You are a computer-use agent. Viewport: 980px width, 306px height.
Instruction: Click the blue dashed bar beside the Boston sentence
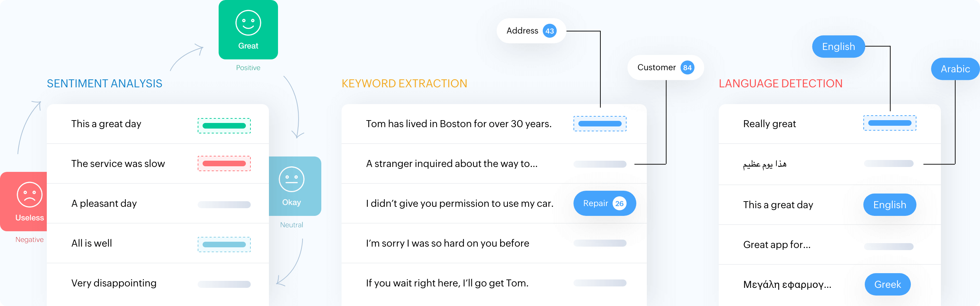(x=600, y=124)
